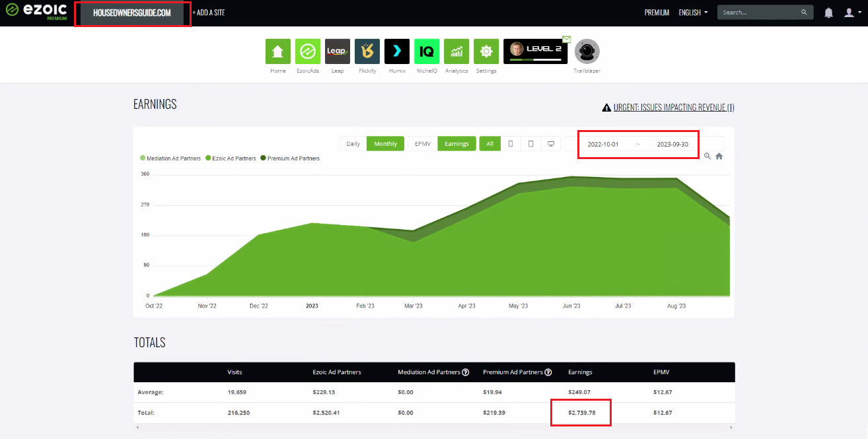Image resolution: width=868 pixels, height=439 pixels.
Task: Open the Home dashboard icon
Action: [x=278, y=51]
